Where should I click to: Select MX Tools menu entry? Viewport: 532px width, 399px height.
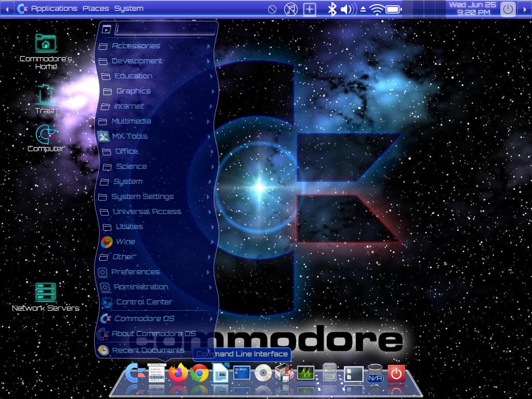click(155, 136)
